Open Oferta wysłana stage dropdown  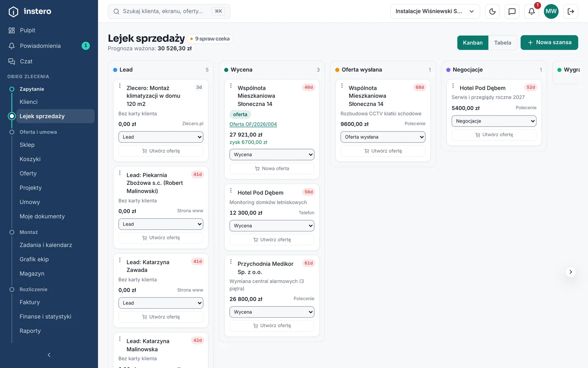point(383,137)
